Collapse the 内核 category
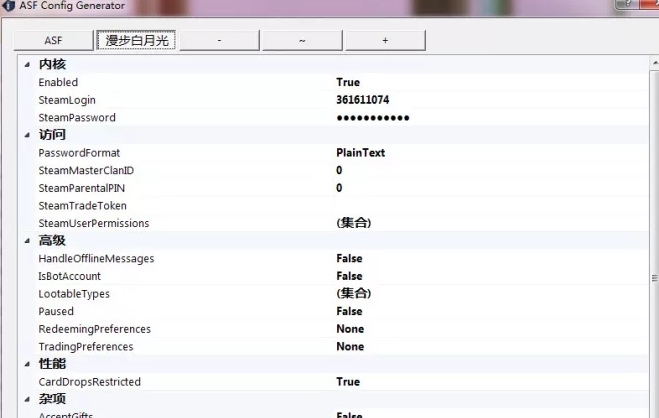The height and width of the screenshot is (418, 659). click(x=27, y=64)
